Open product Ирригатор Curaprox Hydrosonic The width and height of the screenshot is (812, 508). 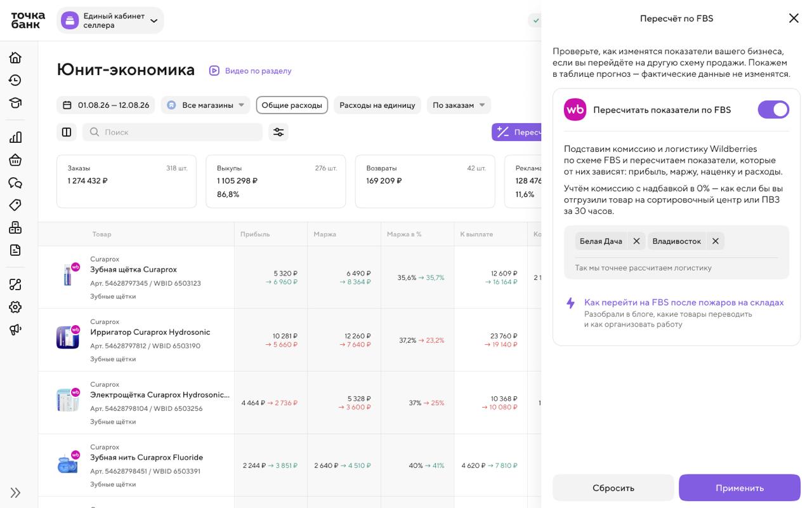(150, 332)
